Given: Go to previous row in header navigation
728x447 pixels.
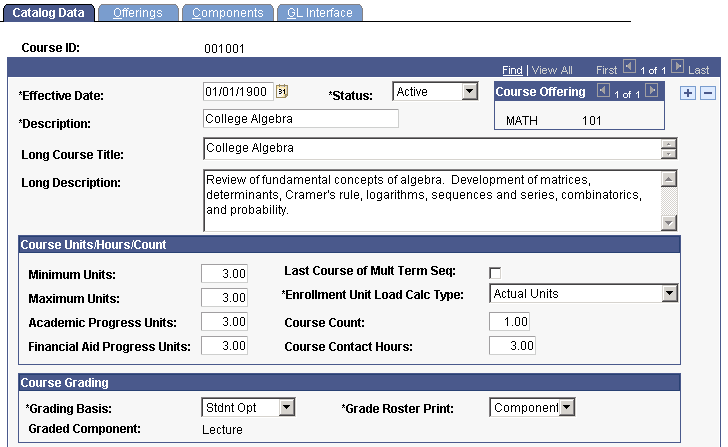Looking at the screenshot, I should [629, 67].
